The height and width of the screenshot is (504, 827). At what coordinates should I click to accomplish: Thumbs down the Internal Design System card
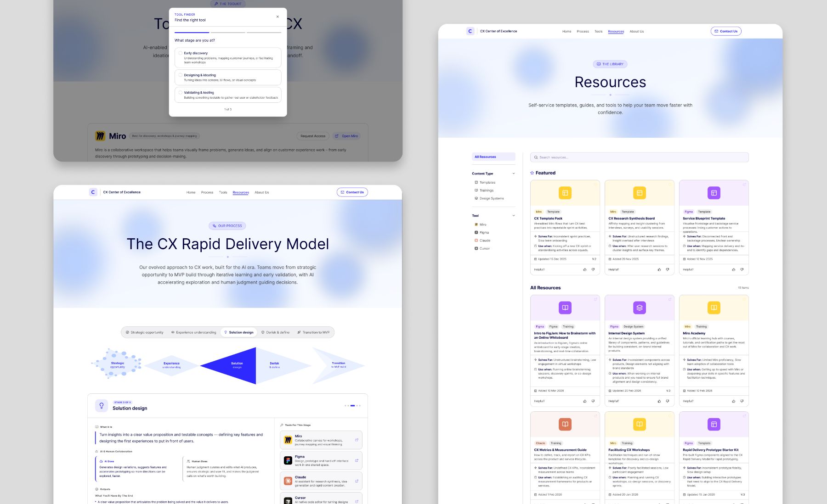(x=668, y=401)
